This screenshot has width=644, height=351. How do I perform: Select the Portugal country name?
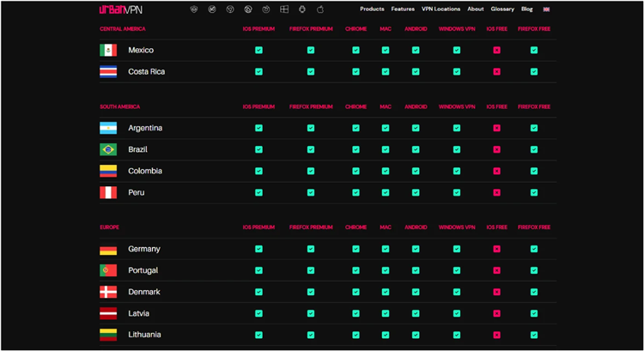pos(143,270)
